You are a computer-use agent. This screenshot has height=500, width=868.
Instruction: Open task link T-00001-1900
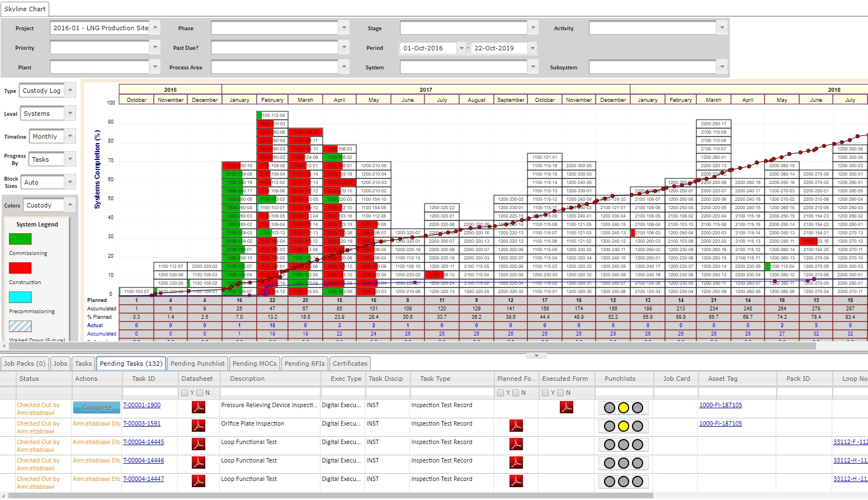(x=142, y=405)
